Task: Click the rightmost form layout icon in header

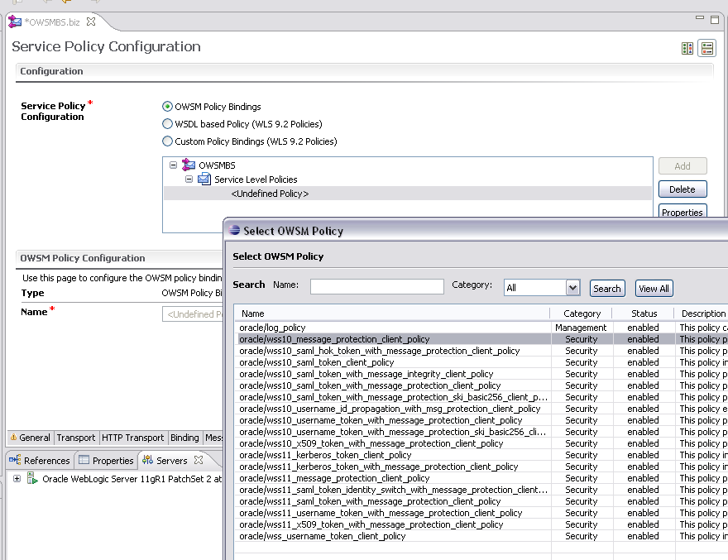Action: 706,49
